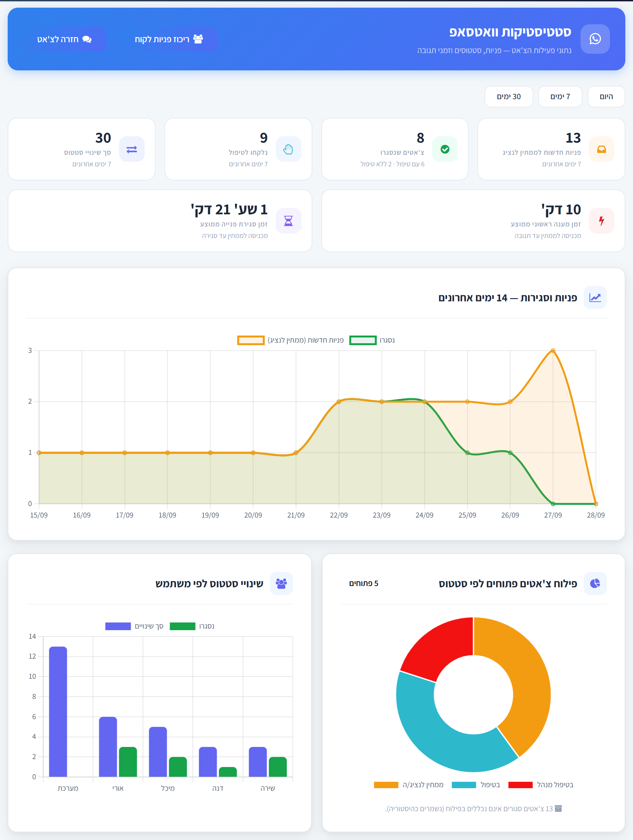Click the purple hourglass closing time icon
Image resolution: width=633 pixels, height=840 pixels.
288,221
